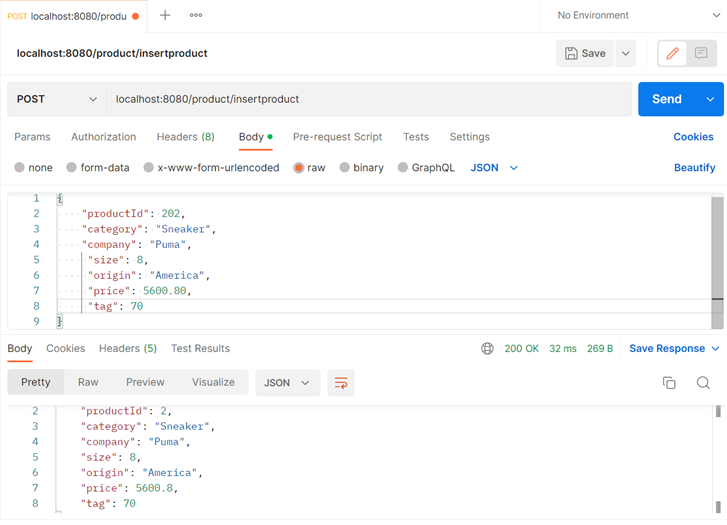Click the request name localhost:8080/product/insertproduct title
This screenshot has width=727, height=525.
pos(112,53)
